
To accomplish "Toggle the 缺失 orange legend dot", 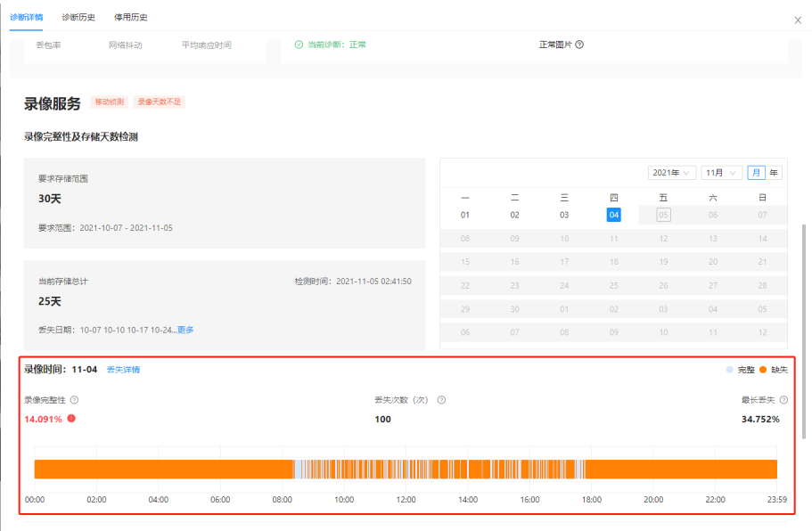I will coord(763,370).
